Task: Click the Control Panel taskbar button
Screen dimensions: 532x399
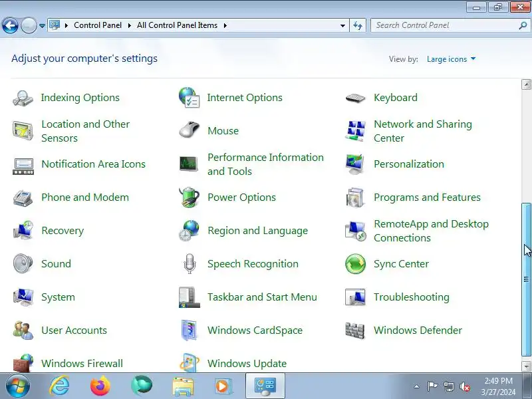Action: coord(265,386)
